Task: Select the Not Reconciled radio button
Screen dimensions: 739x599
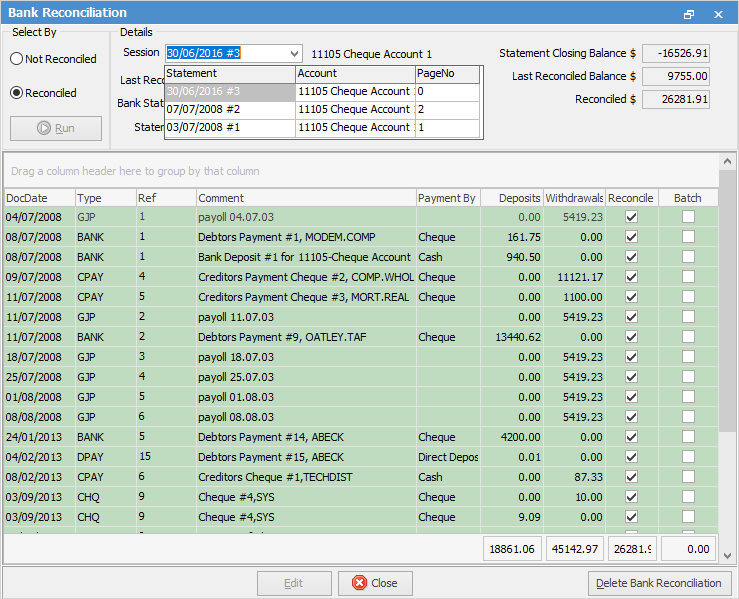Action: 16,59
